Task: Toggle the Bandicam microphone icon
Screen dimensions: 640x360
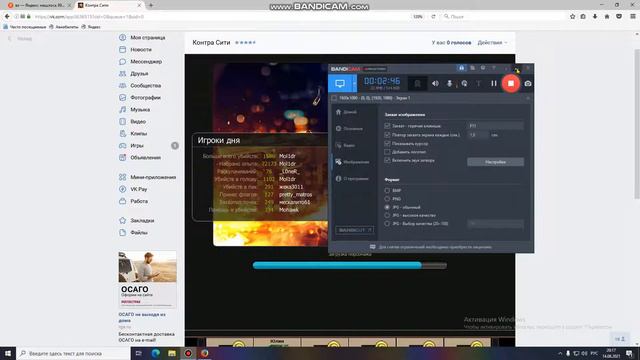Action: point(449,83)
